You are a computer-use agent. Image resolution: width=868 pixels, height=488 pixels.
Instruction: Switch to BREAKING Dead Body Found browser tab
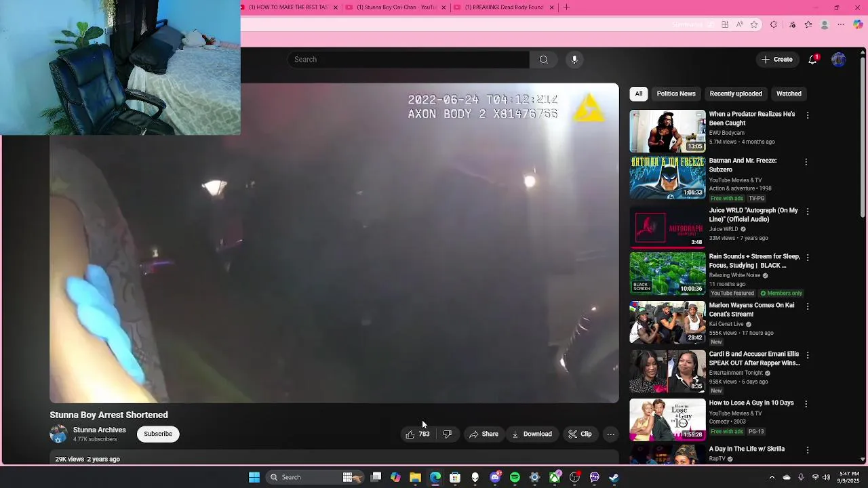pos(504,7)
